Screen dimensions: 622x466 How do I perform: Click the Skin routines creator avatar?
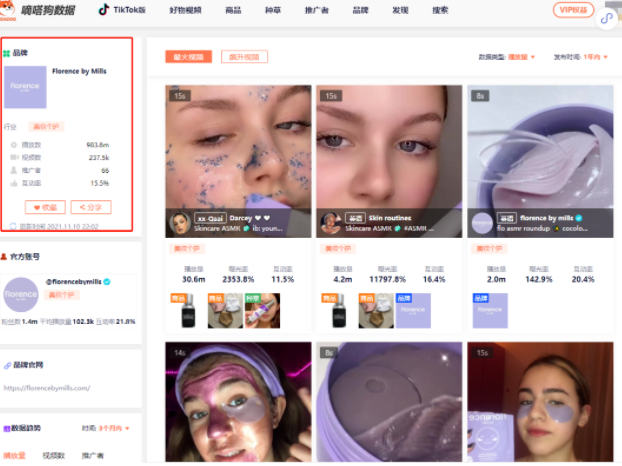click(x=331, y=223)
